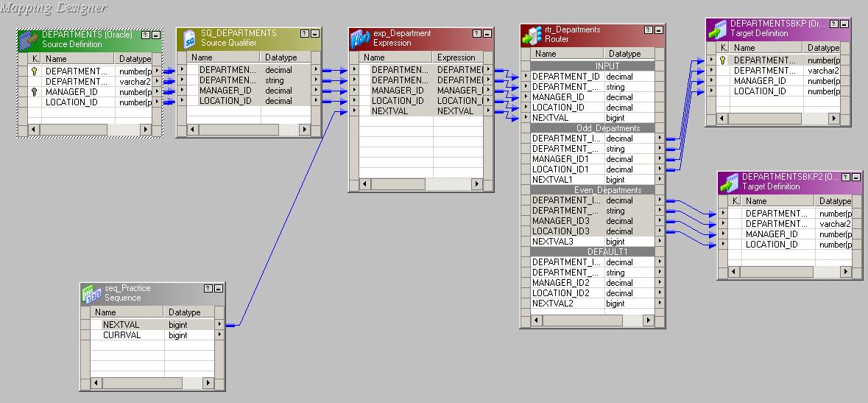868x403 pixels.
Task: Click NEXTVAL3 output port arrow in rtr_Departments
Action: coord(660,242)
